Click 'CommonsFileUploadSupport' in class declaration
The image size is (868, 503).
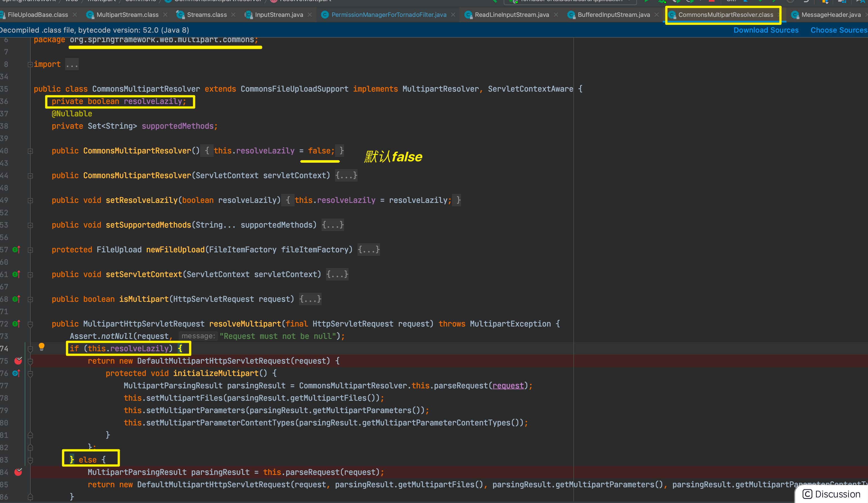(295, 89)
